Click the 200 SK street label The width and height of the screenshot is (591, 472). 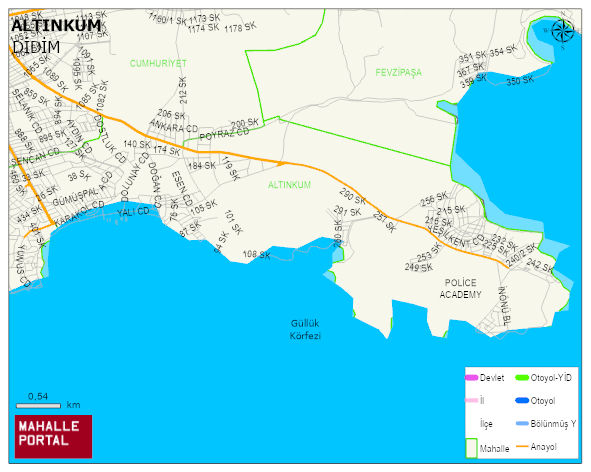[245, 123]
